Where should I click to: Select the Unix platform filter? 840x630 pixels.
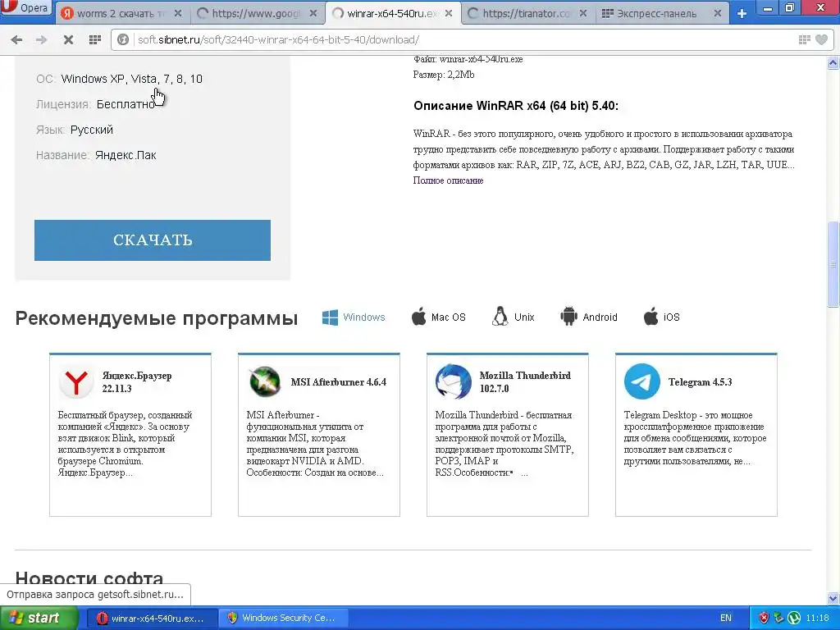coord(514,317)
